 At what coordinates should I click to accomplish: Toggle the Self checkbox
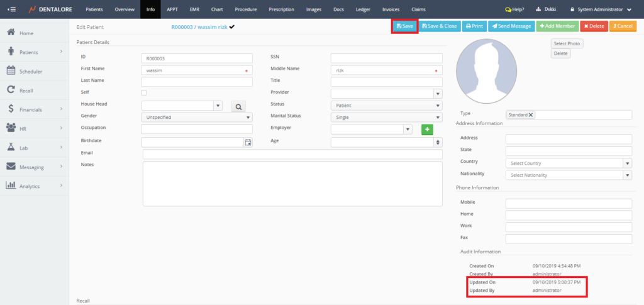pyautogui.click(x=144, y=92)
